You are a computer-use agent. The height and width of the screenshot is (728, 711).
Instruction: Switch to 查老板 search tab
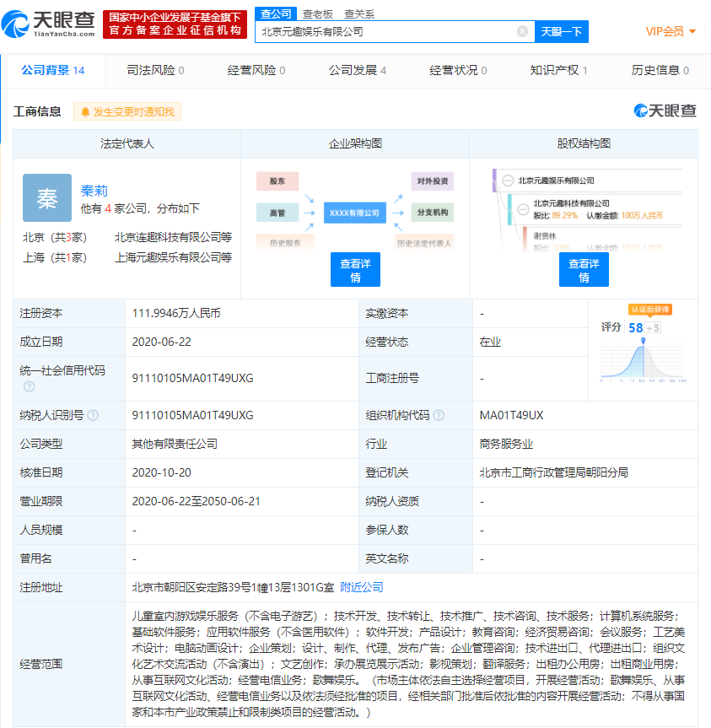pos(318,14)
